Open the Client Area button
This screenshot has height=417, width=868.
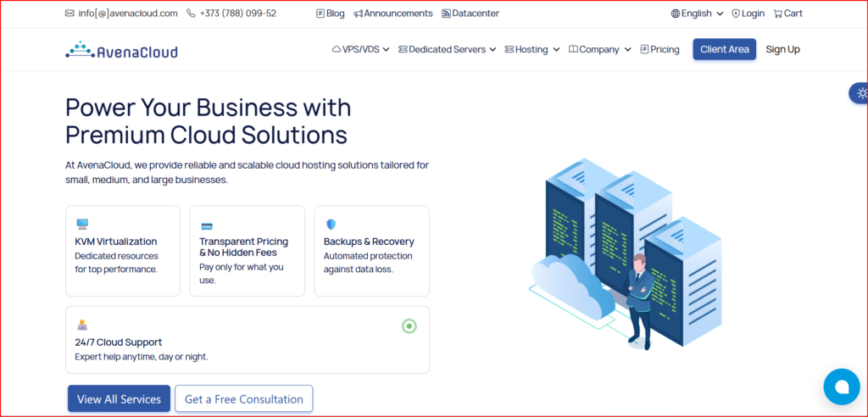(724, 49)
